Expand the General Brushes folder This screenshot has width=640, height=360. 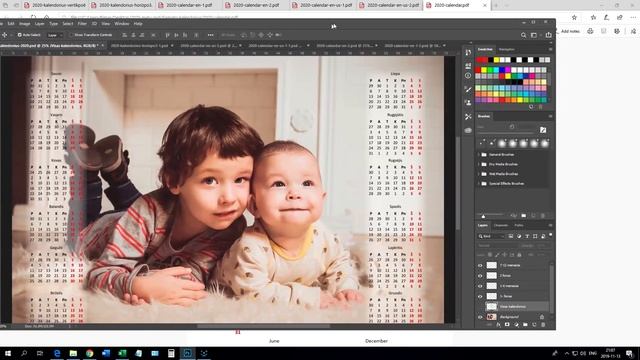click(x=479, y=155)
